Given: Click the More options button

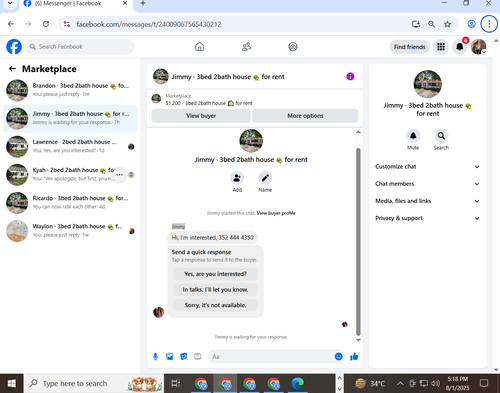Looking at the screenshot, I should coord(305,116).
